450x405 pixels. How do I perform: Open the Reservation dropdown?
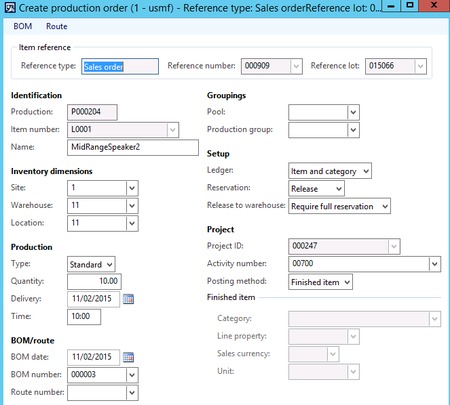[x=316, y=189]
